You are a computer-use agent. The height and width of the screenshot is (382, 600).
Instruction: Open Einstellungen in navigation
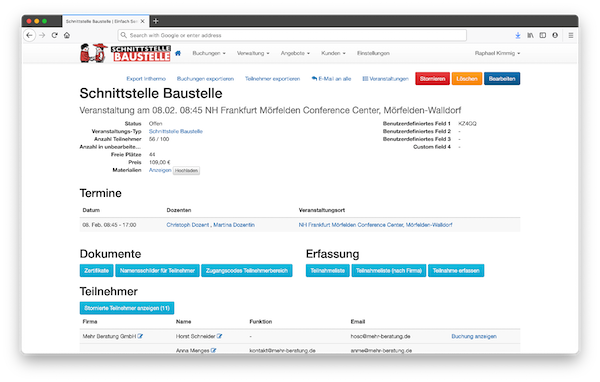point(373,53)
